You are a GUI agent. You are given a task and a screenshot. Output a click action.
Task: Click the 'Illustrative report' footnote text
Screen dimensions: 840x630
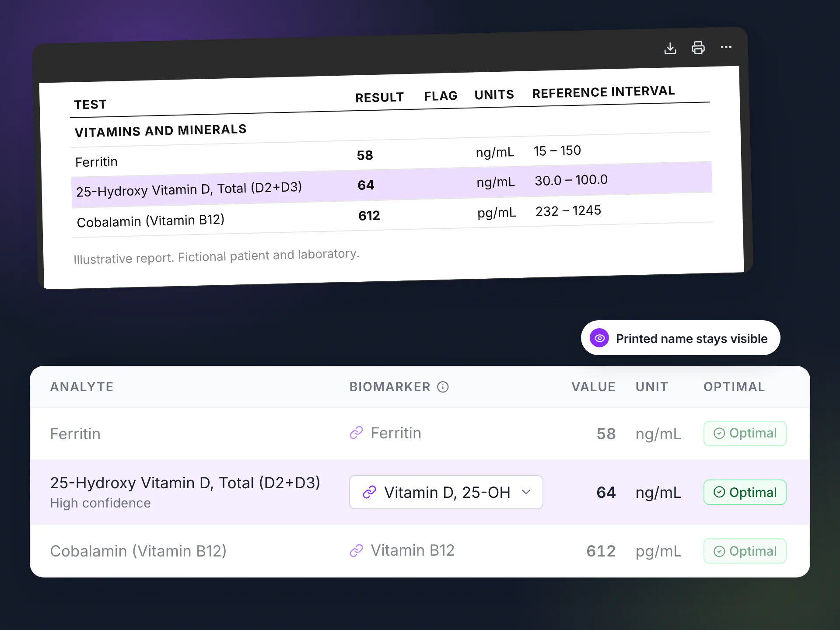point(216,256)
